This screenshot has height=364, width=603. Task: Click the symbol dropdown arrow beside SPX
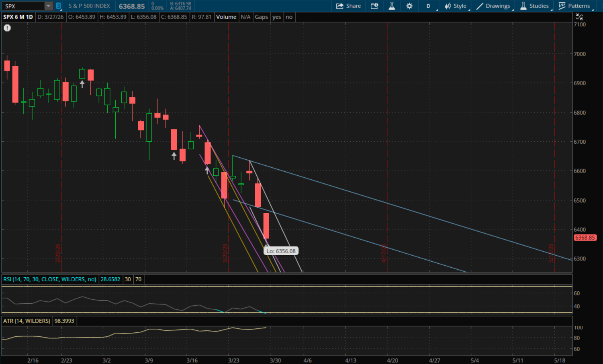[x=48, y=6]
